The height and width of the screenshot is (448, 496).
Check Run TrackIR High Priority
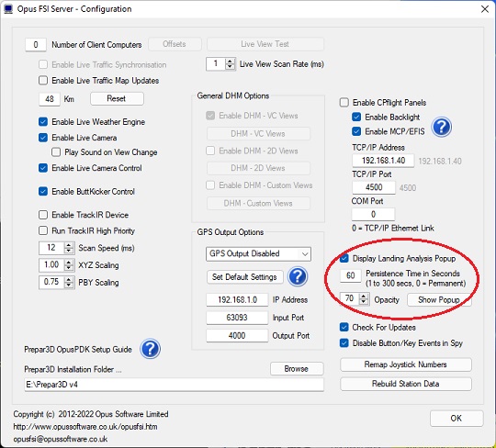pos(43,230)
